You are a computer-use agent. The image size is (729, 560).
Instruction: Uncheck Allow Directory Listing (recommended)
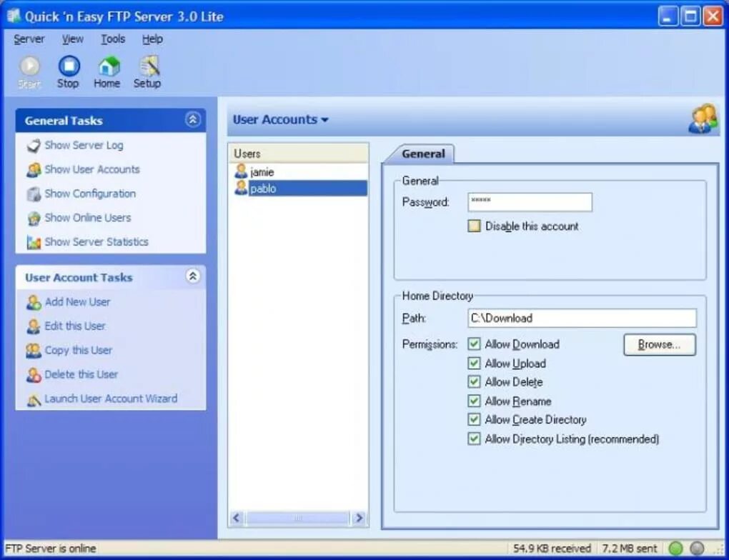(474, 439)
